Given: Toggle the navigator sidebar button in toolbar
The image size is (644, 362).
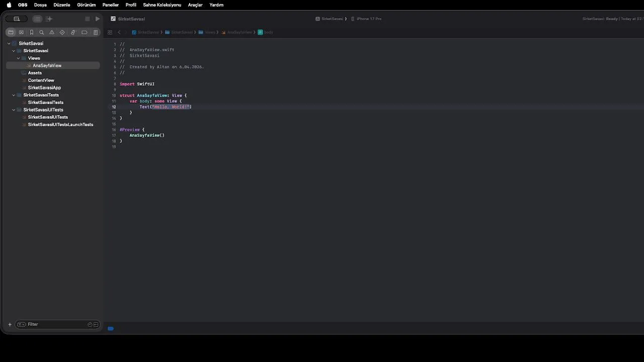Looking at the screenshot, I should pos(17,19).
